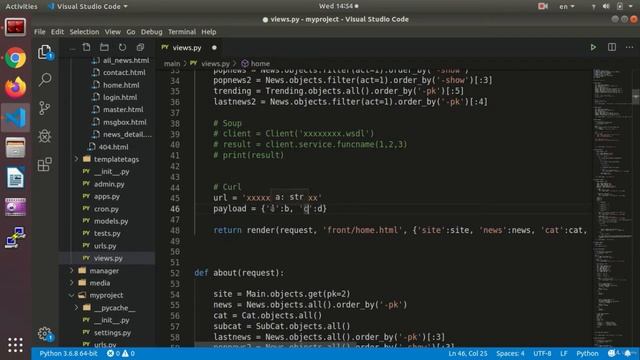The height and width of the screenshot is (360, 640).
Task: Open notifications bell in status bar
Action: pos(628,353)
